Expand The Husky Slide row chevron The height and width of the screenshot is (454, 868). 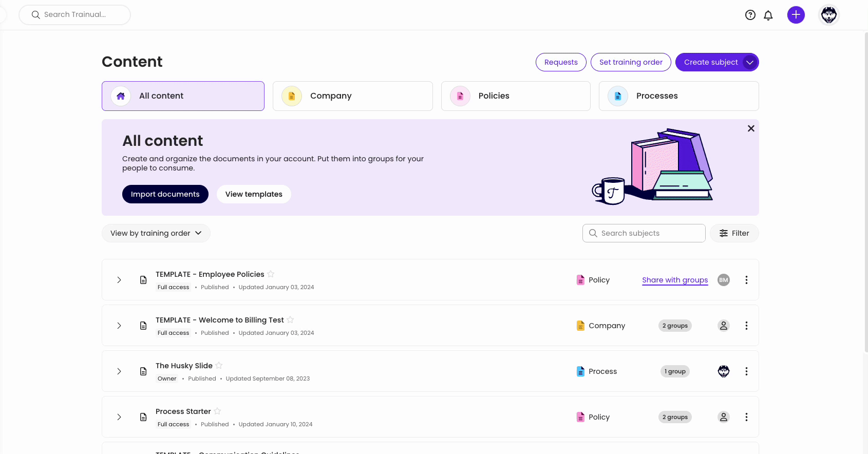tap(119, 371)
